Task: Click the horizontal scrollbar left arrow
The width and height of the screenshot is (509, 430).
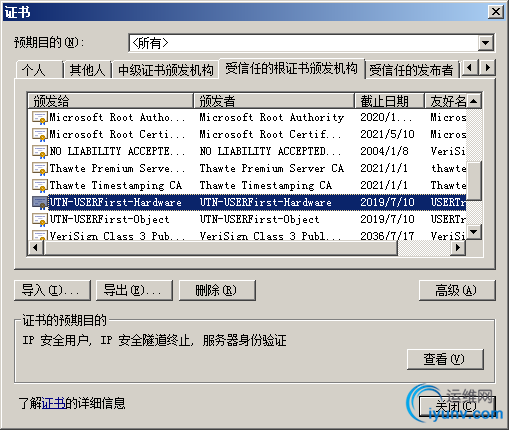Action: click(x=35, y=248)
